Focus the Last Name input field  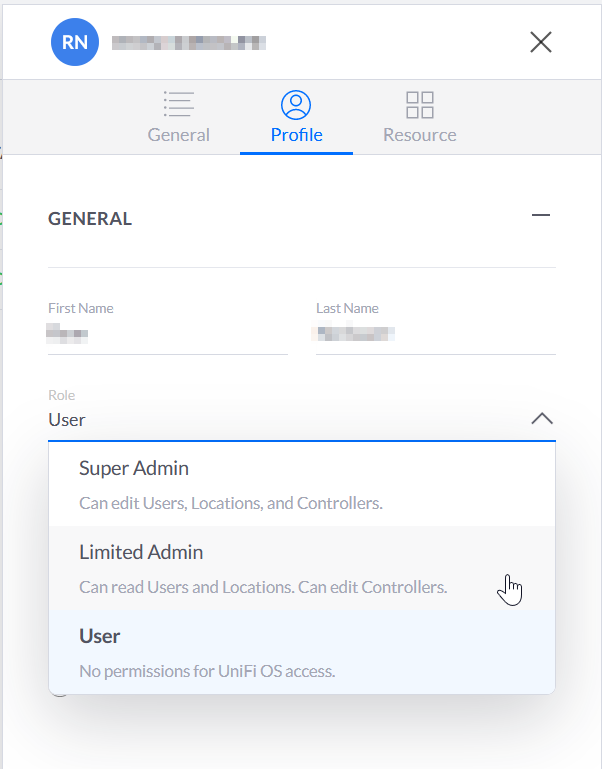[436, 334]
